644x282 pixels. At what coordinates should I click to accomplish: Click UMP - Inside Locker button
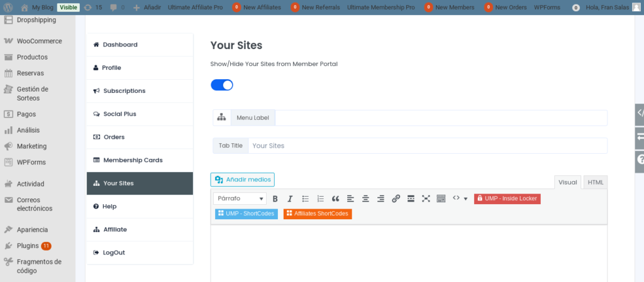coord(508,198)
